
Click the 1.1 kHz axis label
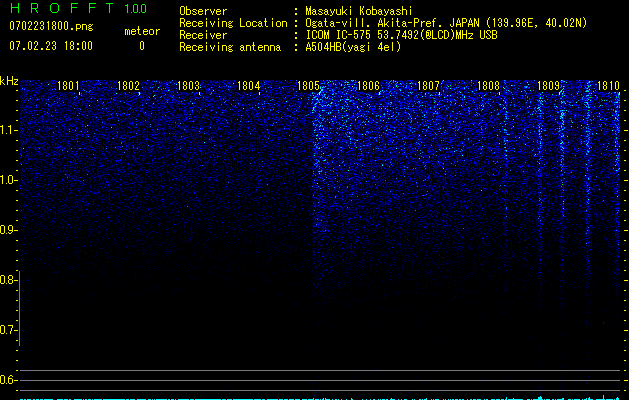tap(8, 130)
